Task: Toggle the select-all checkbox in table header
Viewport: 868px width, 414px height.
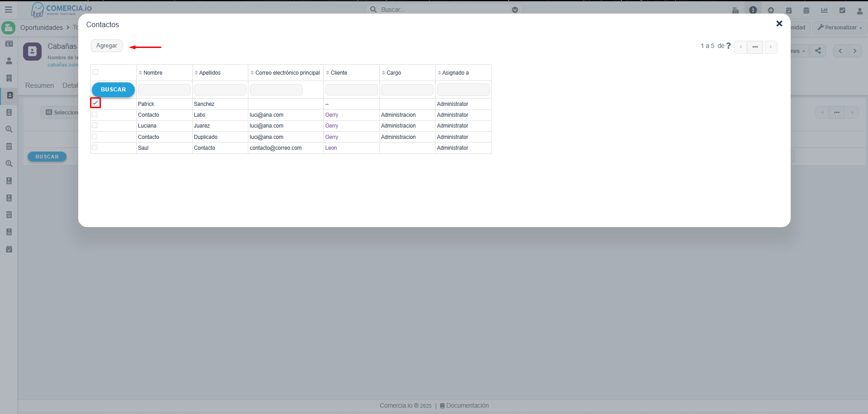Action: point(95,72)
